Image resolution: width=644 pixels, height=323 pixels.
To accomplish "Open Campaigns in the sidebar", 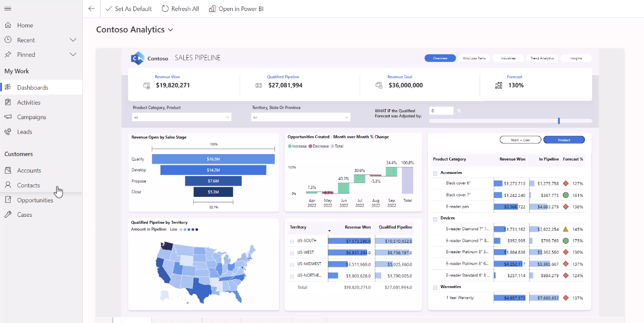I will tap(31, 117).
